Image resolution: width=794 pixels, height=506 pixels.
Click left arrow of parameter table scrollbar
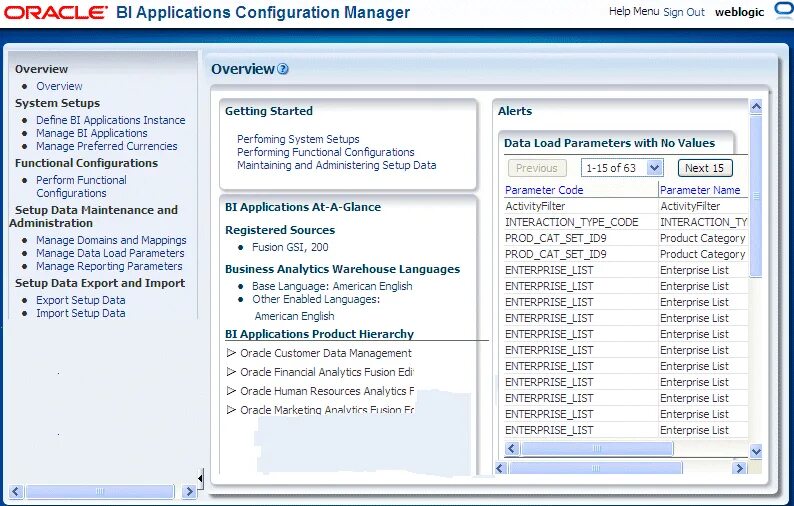click(511, 448)
